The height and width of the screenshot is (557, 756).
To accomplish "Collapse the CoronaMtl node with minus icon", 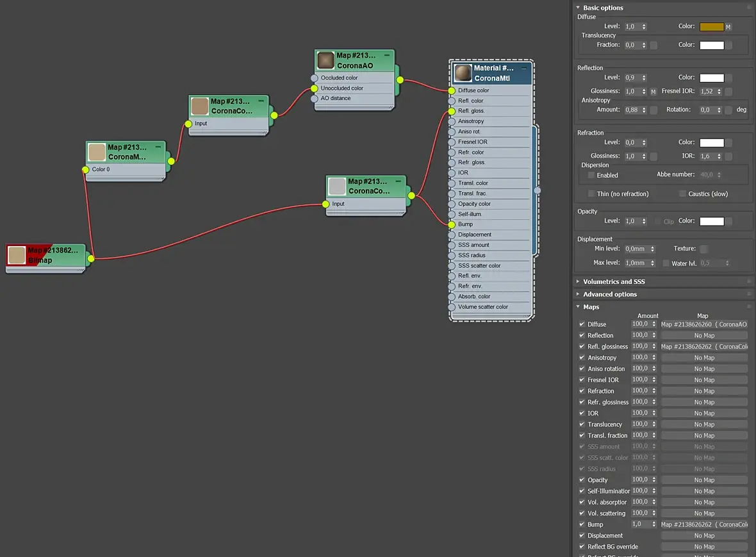I will coord(523,69).
